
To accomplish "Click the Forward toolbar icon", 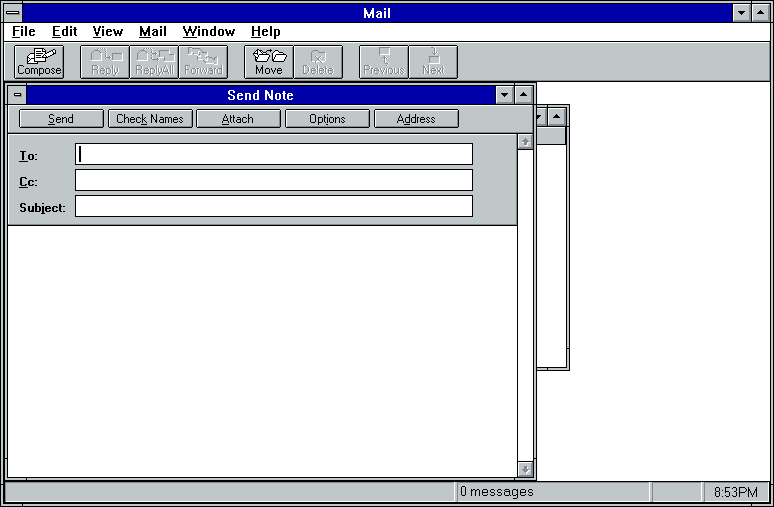I will tap(203, 62).
